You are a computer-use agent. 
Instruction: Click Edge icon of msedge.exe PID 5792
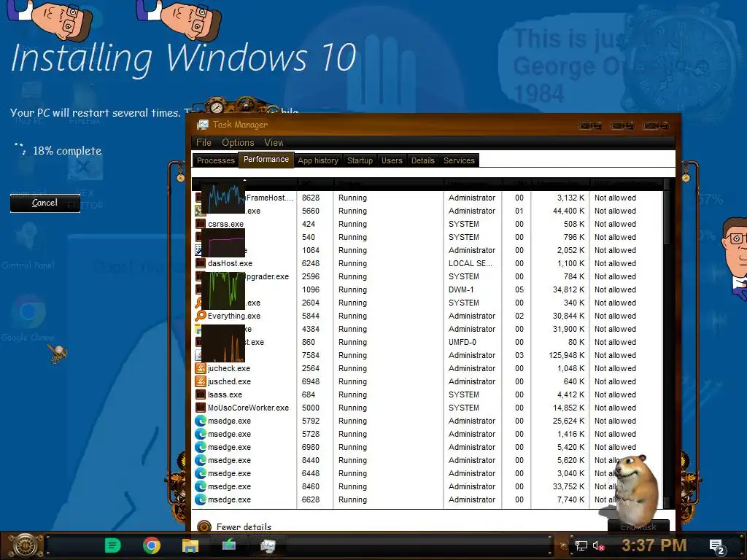tap(201, 421)
